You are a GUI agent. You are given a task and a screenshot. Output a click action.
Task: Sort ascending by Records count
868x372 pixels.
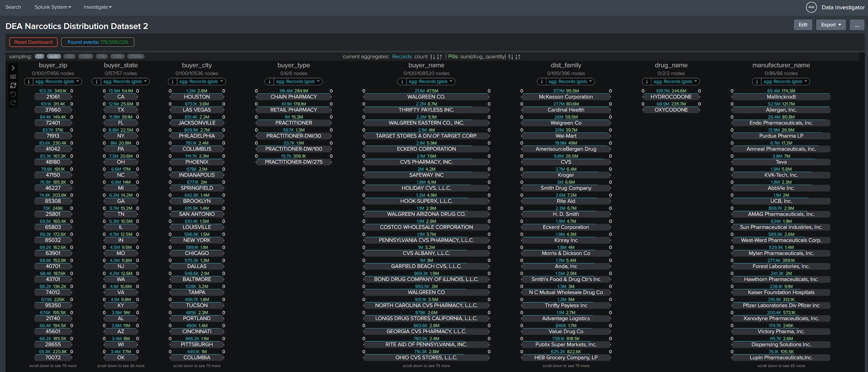click(440, 56)
